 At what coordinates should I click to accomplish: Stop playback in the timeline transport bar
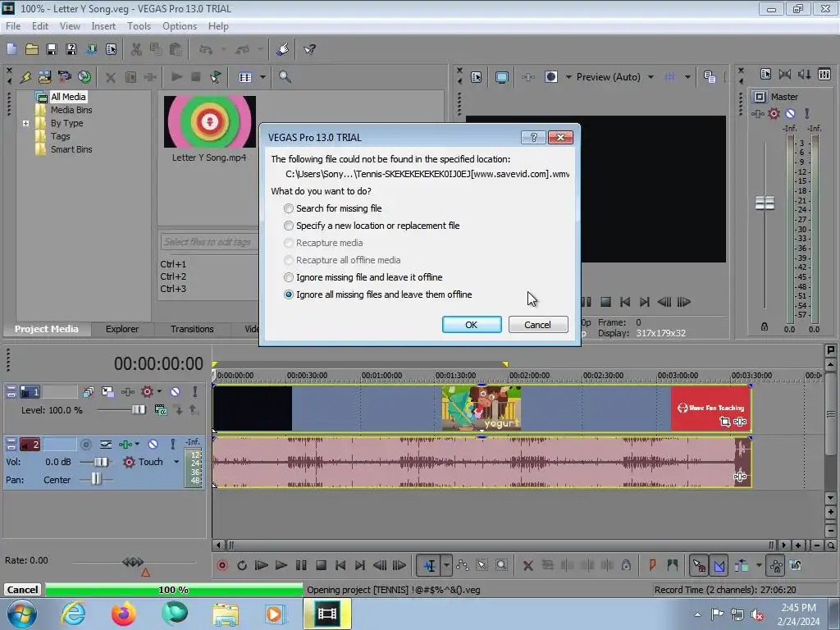point(321,565)
